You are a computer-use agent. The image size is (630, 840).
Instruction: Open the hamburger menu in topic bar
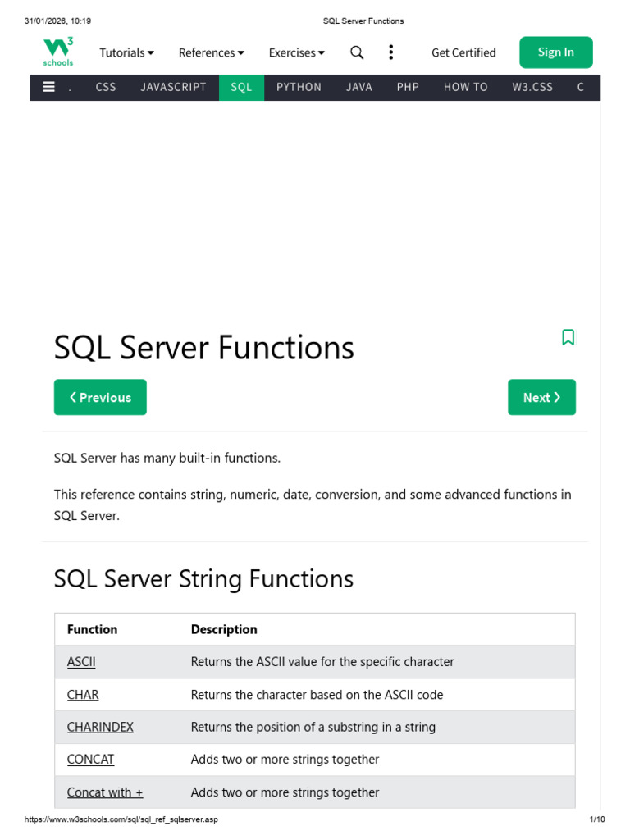(48, 87)
